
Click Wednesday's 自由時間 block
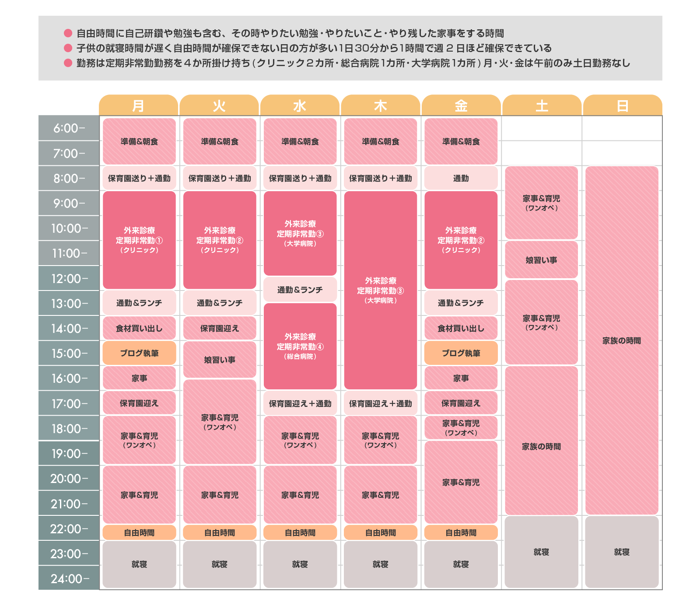coord(300,532)
